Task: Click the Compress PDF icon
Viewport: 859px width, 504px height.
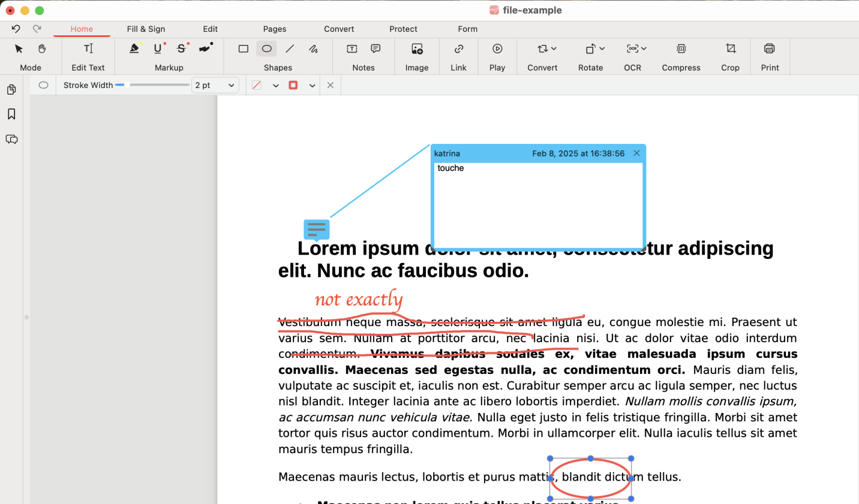Action: (x=681, y=49)
